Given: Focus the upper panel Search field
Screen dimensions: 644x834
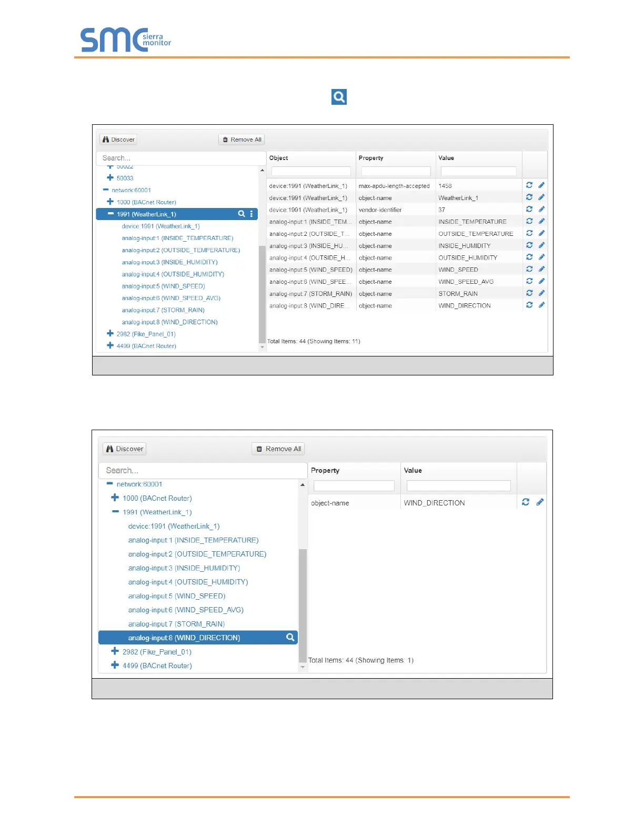Looking at the screenshot, I should 181,158.
